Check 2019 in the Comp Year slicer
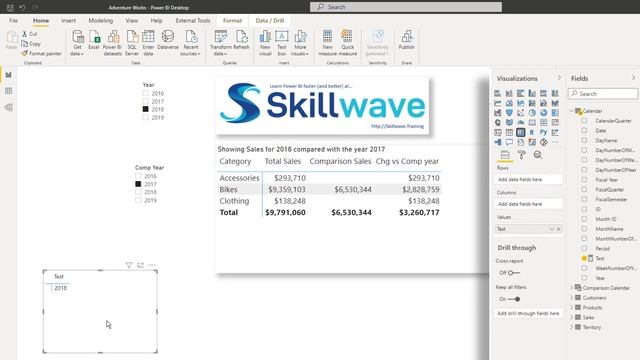Image resolution: width=640 pixels, height=360 pixels. click(138, 200)
